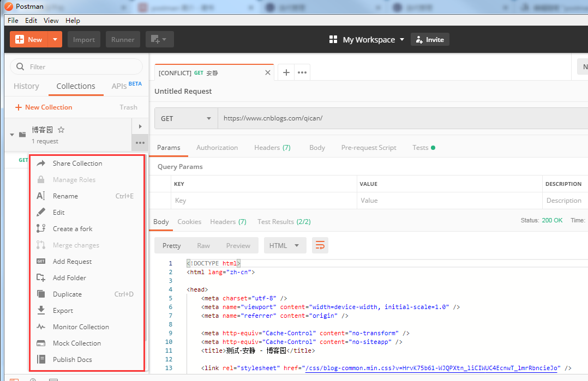Image resolution: width=588 pixels, height=381 pixels.
Task: Select the response Body tab
Action: [x=161, y=222]
